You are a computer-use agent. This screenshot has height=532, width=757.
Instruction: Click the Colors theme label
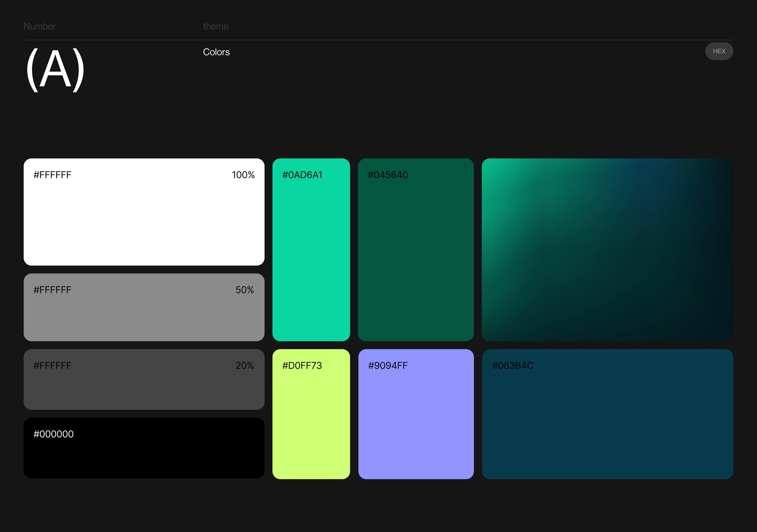[216, 52]
